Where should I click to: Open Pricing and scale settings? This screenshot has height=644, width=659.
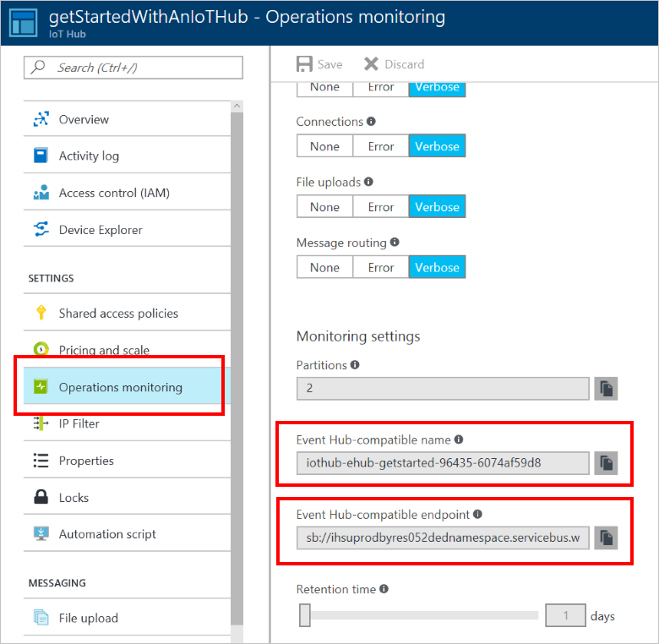[127, 349]
